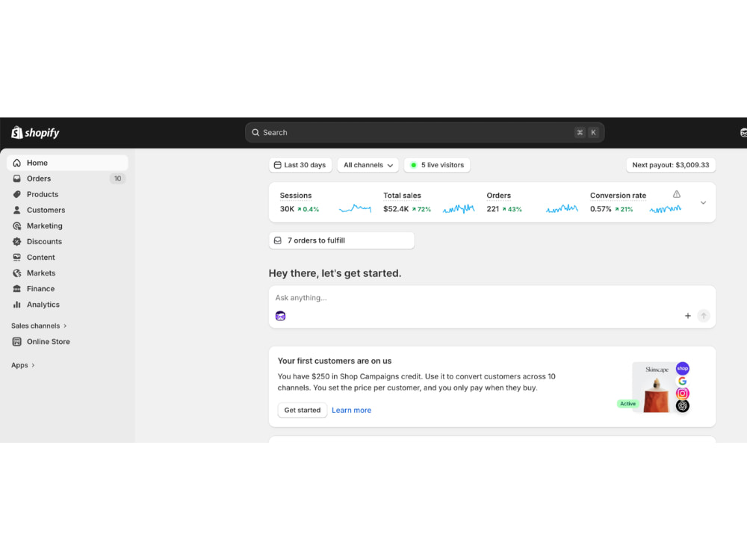Open Content in the sidebar

68,257
